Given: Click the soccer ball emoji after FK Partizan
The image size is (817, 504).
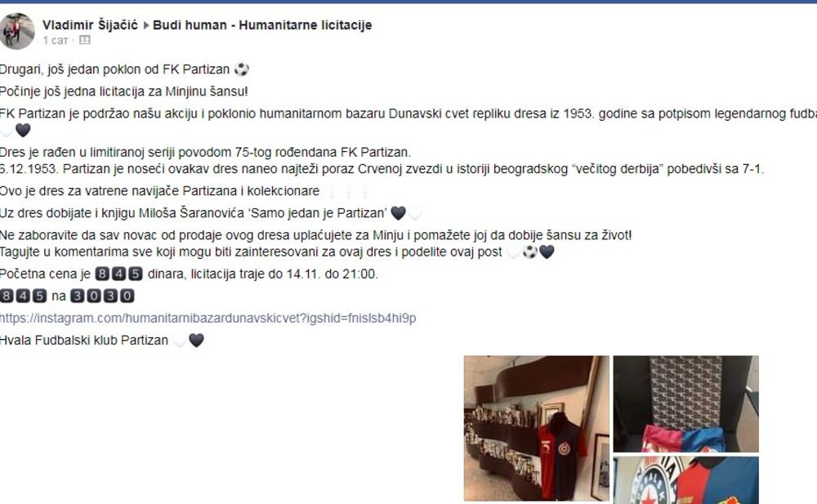Looking at the screenshot, I should (241, 69).
